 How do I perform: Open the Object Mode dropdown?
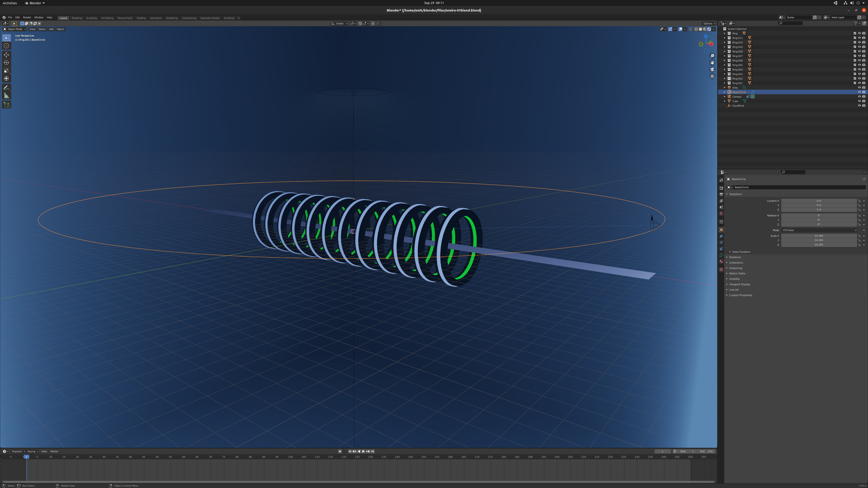[14, 29]
